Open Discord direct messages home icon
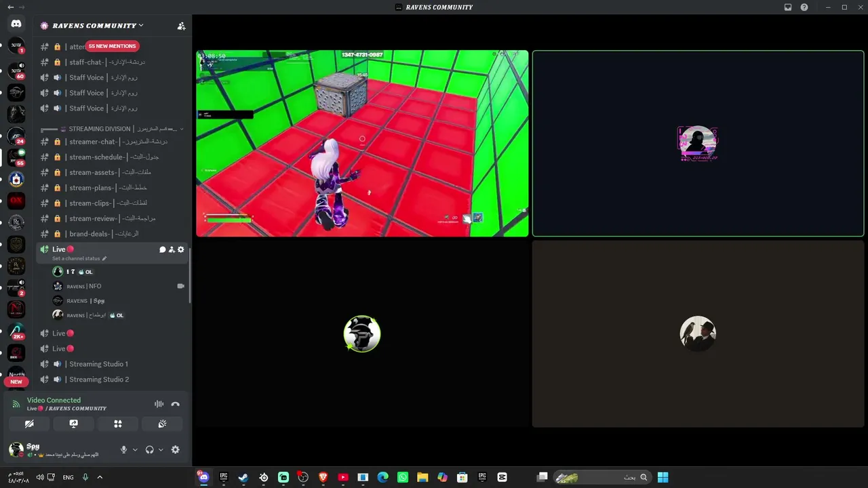The image size is (868, 488). point(16,24)
